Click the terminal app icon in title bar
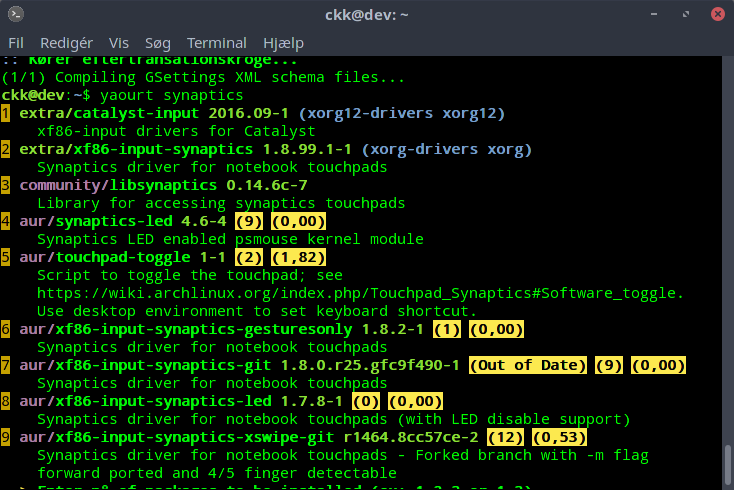Screen dimensions: 734x490 click(x=16, y=15)
